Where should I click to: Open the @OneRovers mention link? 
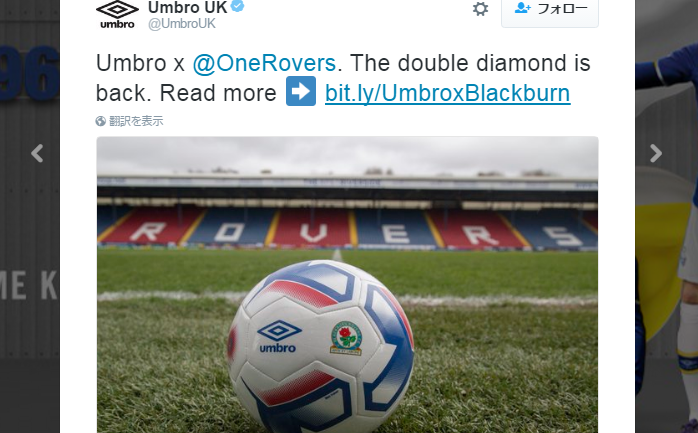(264, 63)
